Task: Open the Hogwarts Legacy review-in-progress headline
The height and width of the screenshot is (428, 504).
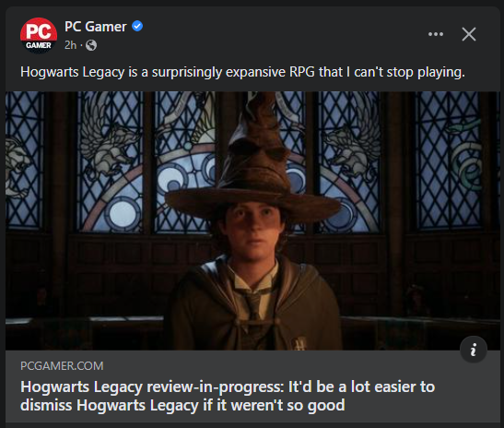Action: (x=228, y=396)
